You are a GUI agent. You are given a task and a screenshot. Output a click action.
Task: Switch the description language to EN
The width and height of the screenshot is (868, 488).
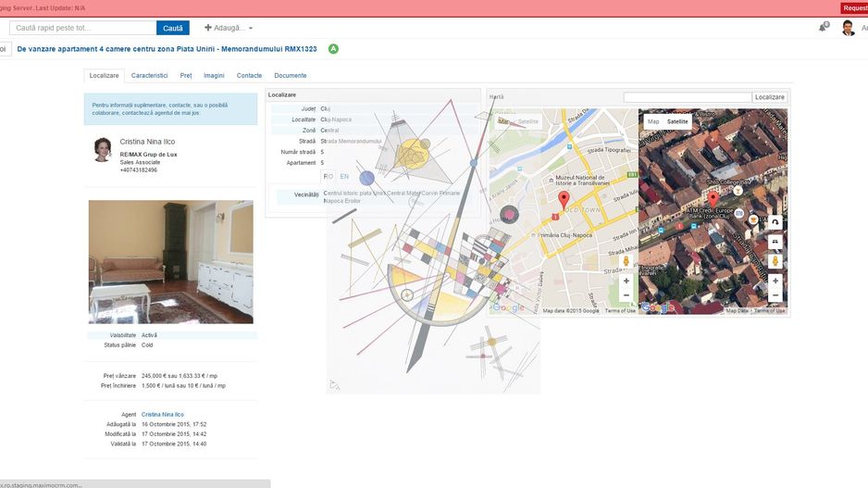344,176
